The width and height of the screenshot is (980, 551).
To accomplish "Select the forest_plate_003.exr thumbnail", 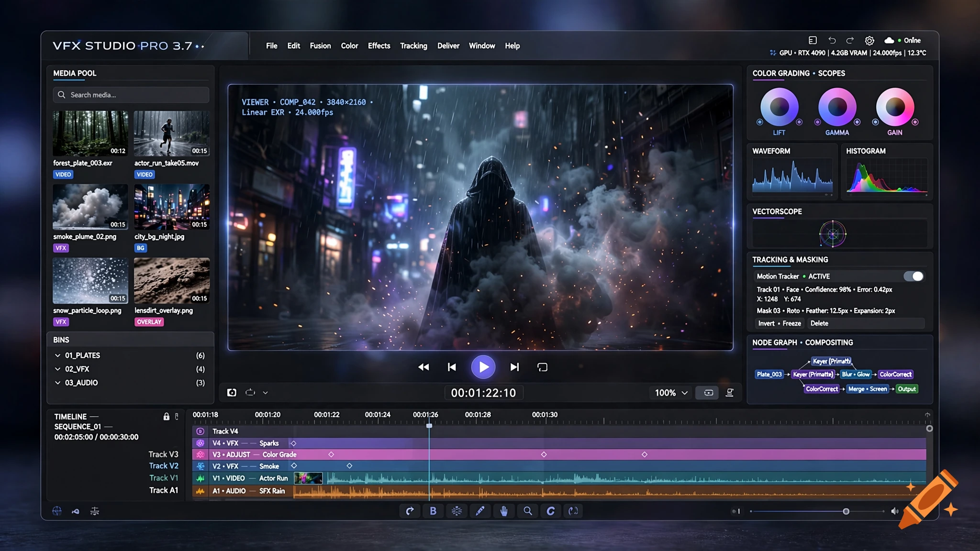I will 90,133.
